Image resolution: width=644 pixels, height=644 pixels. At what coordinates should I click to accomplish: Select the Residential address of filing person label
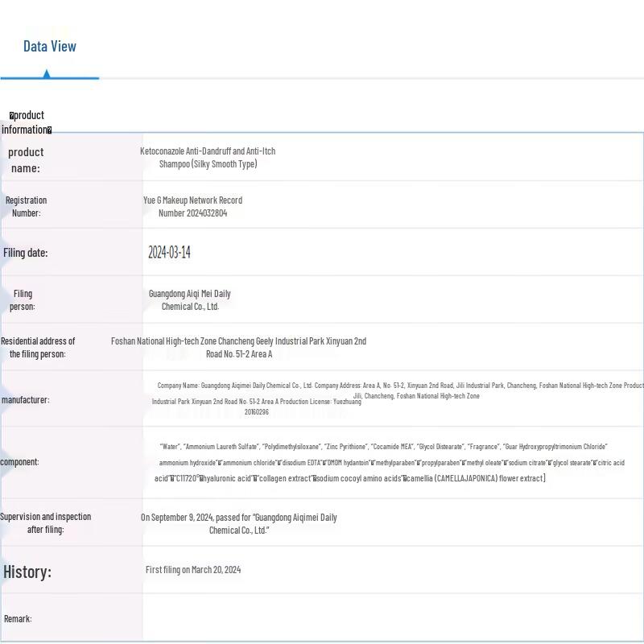38,348
